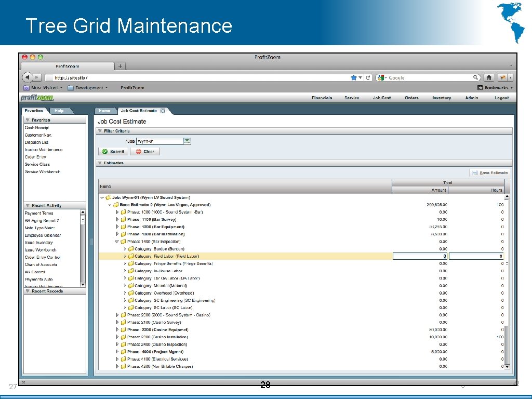Click the Development bookmarks folder icon
Screen dimensions: 532x399
point(71,88)
